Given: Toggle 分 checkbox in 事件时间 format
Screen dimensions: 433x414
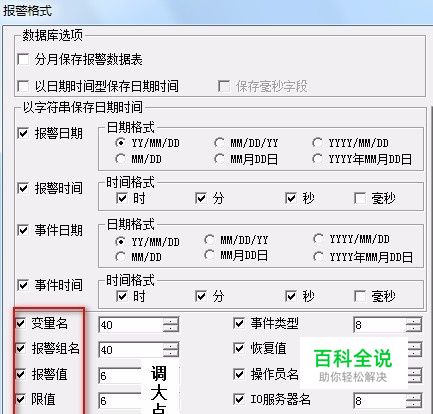Looking at the screenshot, I should [201, 296].
